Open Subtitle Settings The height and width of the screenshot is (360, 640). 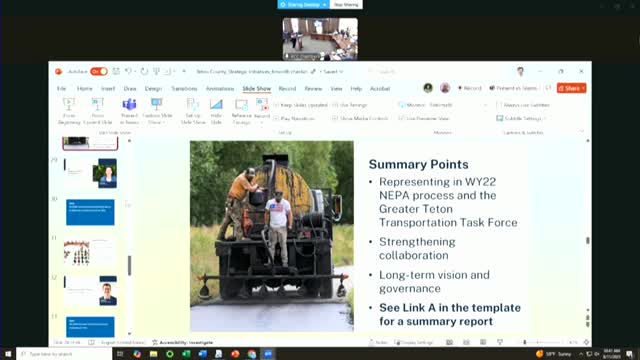[x=521, y=118]
